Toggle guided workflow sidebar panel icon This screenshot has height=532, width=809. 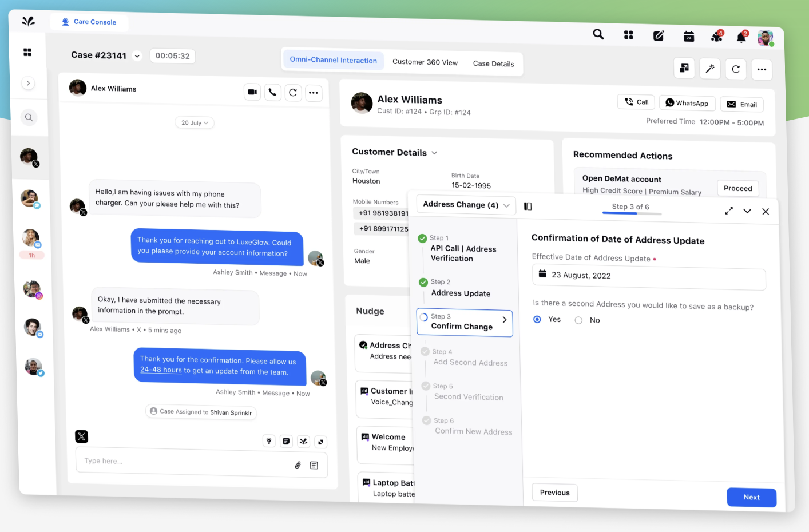[x=528, y=207]
